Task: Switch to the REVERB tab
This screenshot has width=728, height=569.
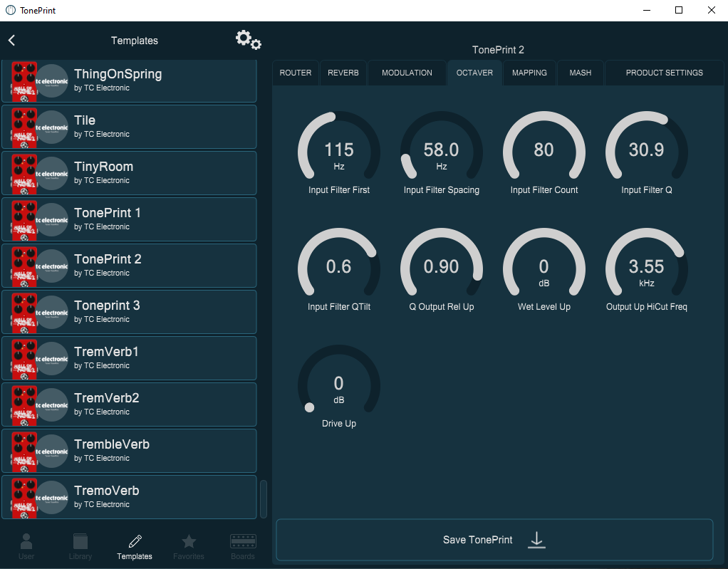Action: (343, 73)
